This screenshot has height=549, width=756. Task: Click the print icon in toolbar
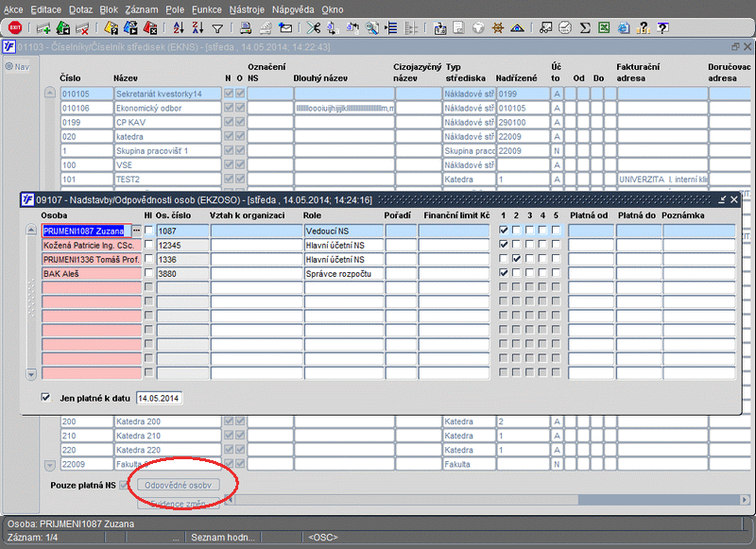tap(245, 28)
